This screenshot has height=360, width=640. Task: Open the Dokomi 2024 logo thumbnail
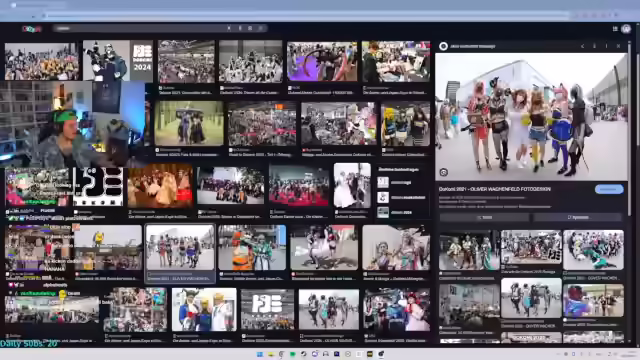coord(118,60)
